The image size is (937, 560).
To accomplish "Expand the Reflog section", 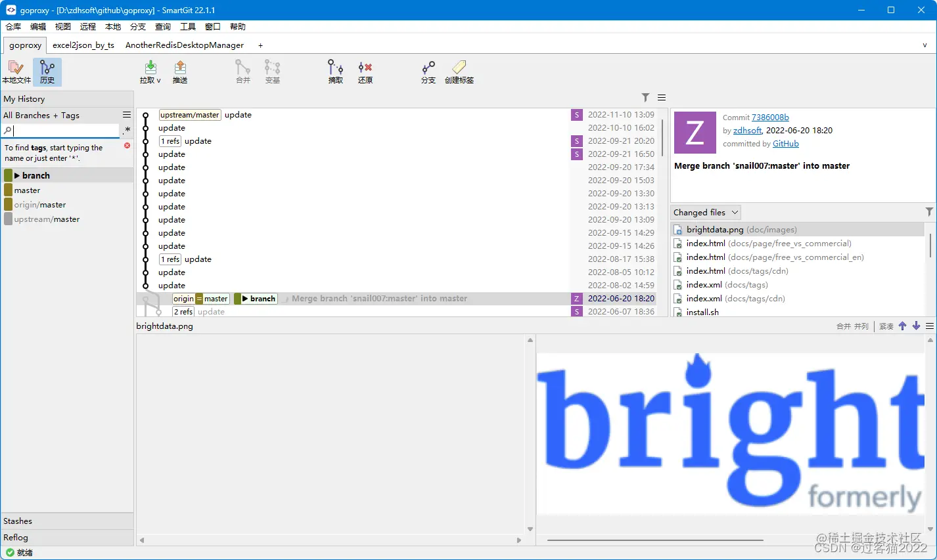I will (67, 537).
